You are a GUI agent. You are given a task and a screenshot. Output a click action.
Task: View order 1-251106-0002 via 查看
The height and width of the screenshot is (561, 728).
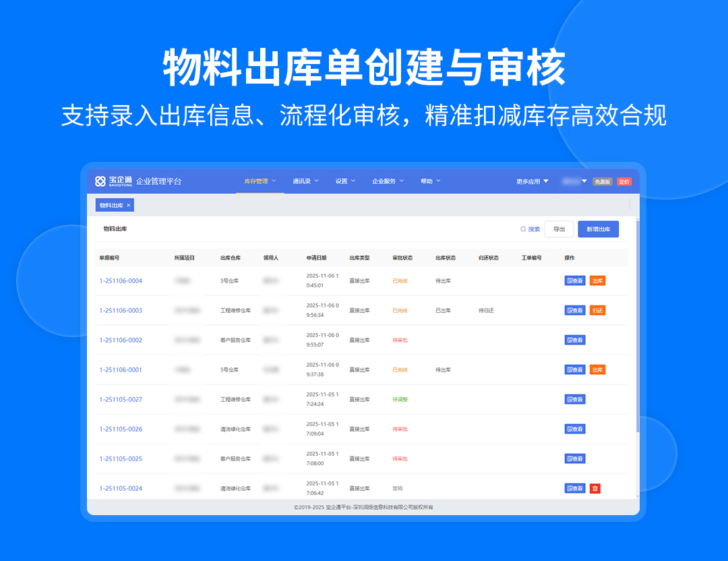575,341
